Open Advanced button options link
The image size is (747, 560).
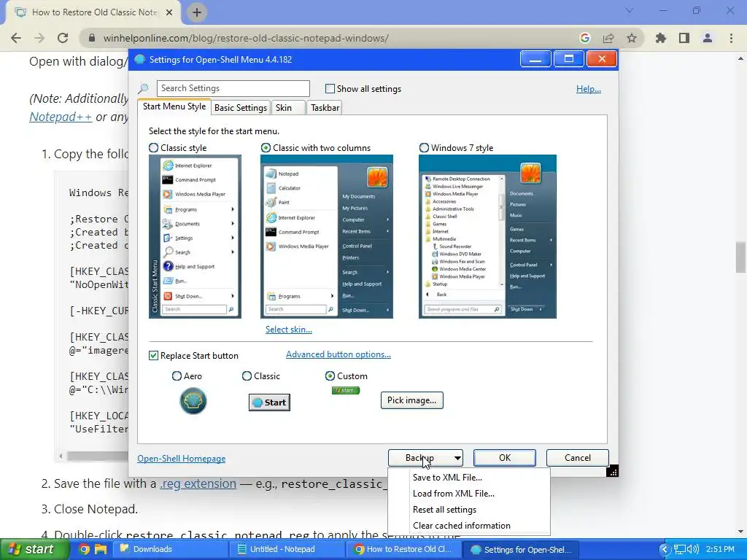(x=338, y=354)
